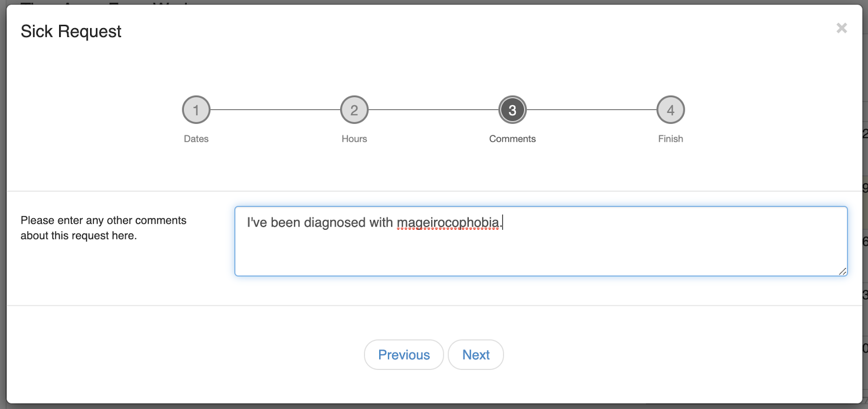The image size is (868, 409).
Task: Click the misspelled word mageirocophobia
Action: pos(448,223)
